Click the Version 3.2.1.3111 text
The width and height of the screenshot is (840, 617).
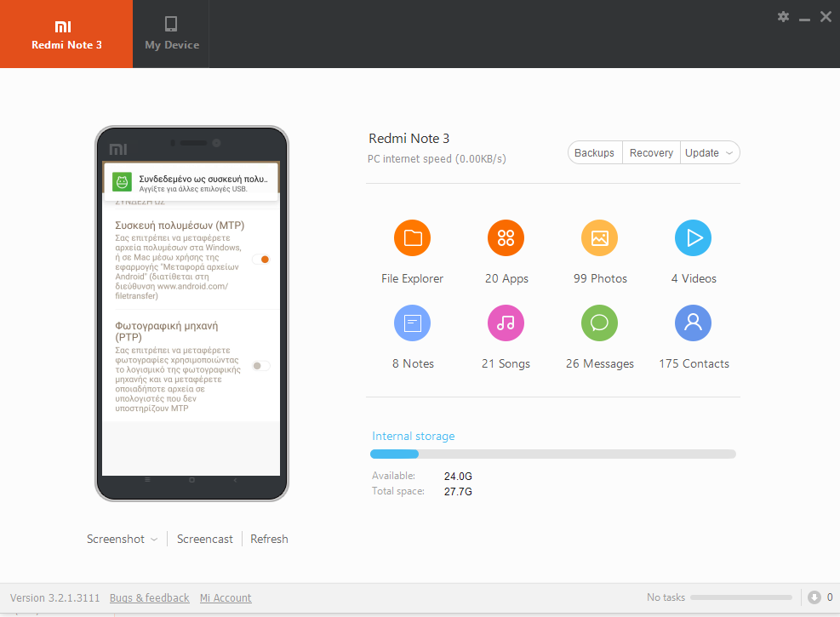click(x=54, y=597)
